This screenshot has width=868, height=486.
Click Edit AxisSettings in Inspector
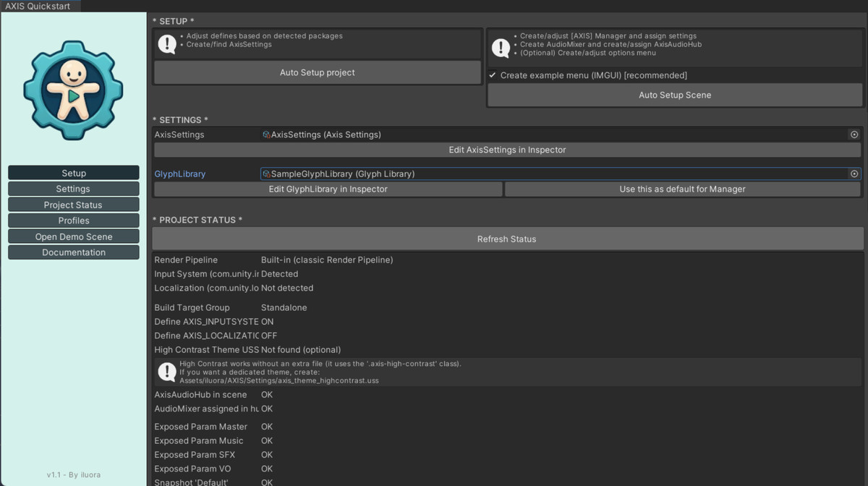pyautogui.click(x=507, y=150)
